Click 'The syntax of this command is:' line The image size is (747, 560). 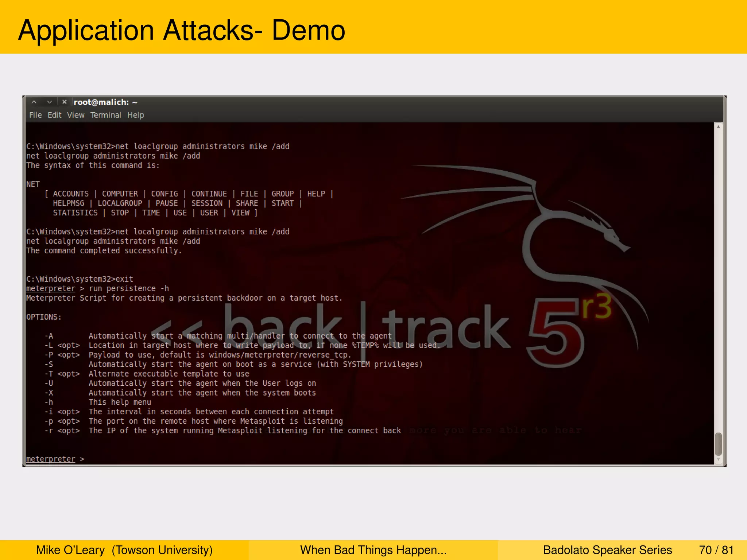coord(93,166)
